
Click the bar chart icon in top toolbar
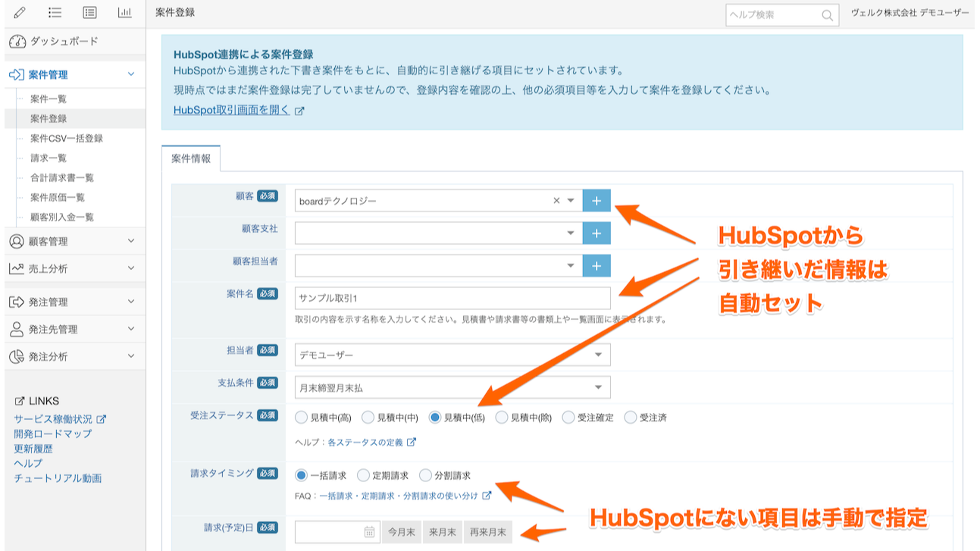coord(124,12)
